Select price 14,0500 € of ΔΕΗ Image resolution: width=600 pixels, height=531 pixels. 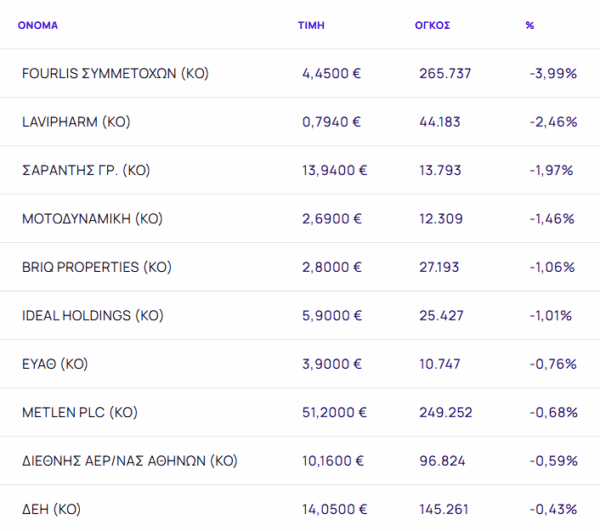pos(334,509)
